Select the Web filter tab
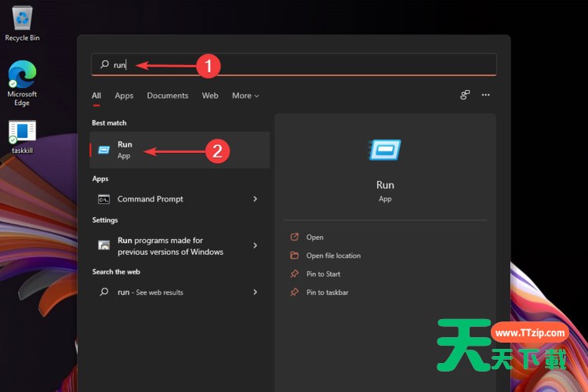The height and width of the screenshot is (392, 588). [210, 96]
